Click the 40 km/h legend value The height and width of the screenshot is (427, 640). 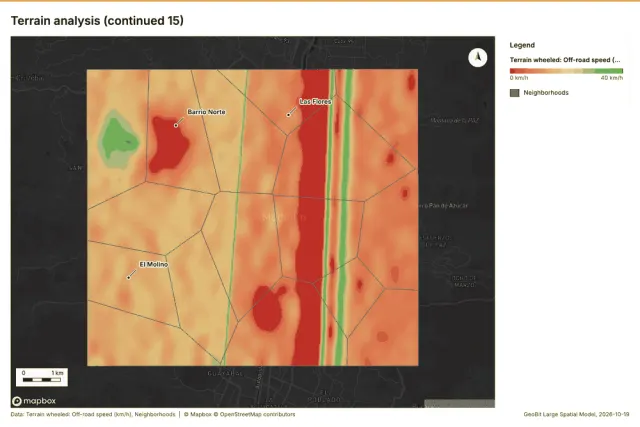point(612,78)
